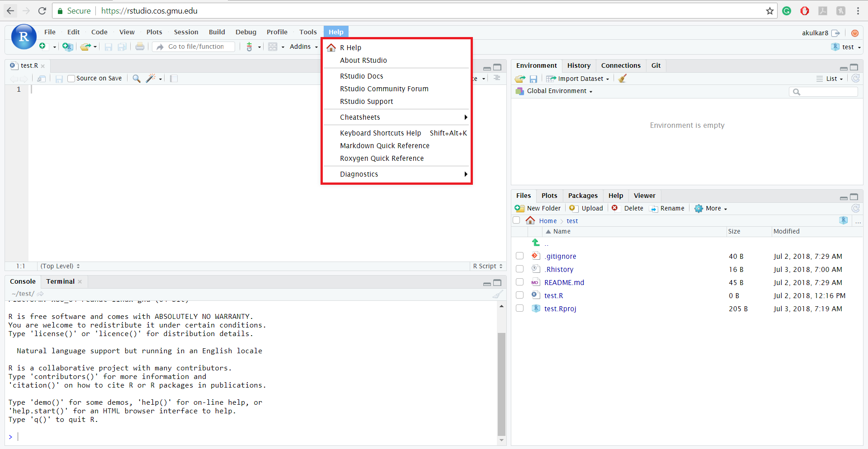Open the test project dropdown
Viewport: 868px width, 449px height.
[846, 47]
